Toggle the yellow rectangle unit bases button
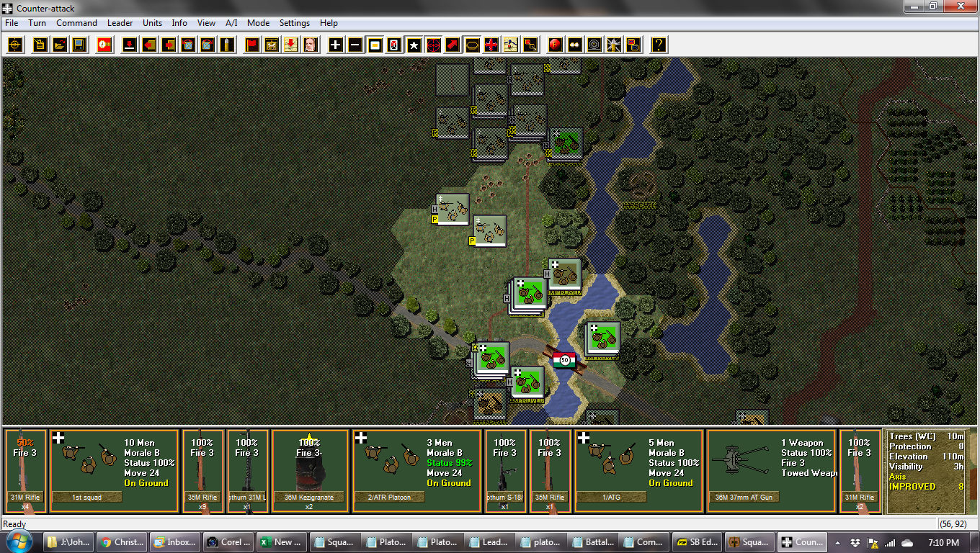This screenshot has width=980, height=553. tap(375, 45)
